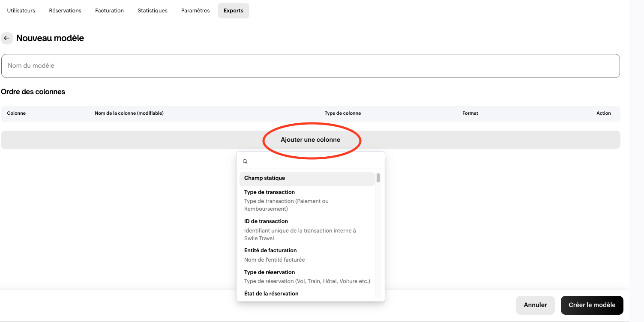Click the Exports tab
644x322 pixels.
233,11
